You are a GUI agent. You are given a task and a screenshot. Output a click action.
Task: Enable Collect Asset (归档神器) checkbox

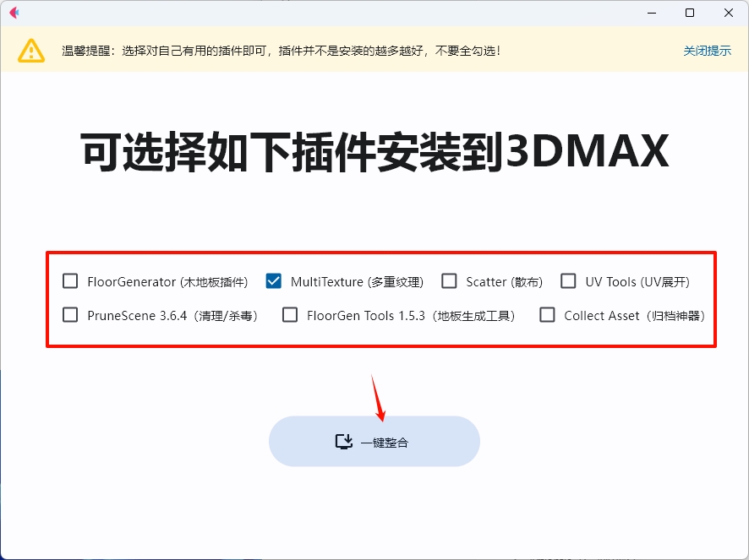547,314
